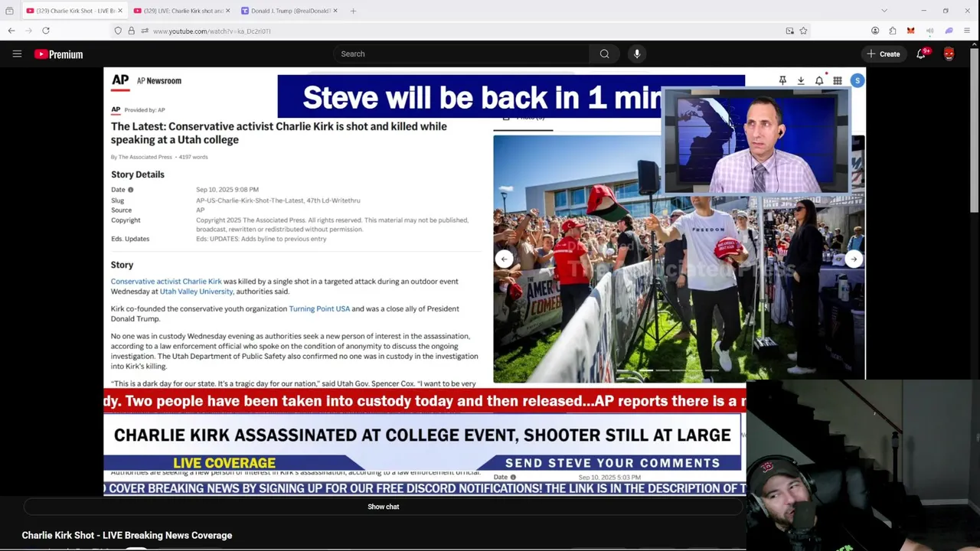Viewport: 980px width, 551px height.
Task: List all tabs dropdown arrow
Action: pyautogui.click(x=884, y=11)
